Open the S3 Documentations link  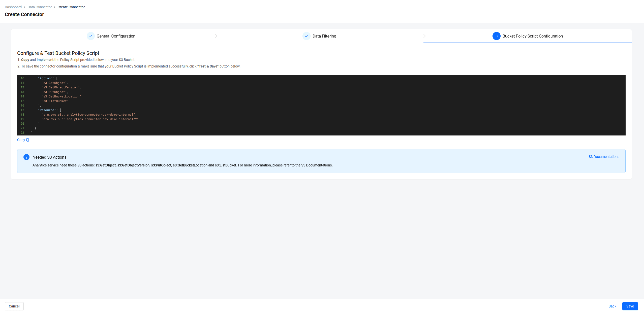click(x=604, y=156)
